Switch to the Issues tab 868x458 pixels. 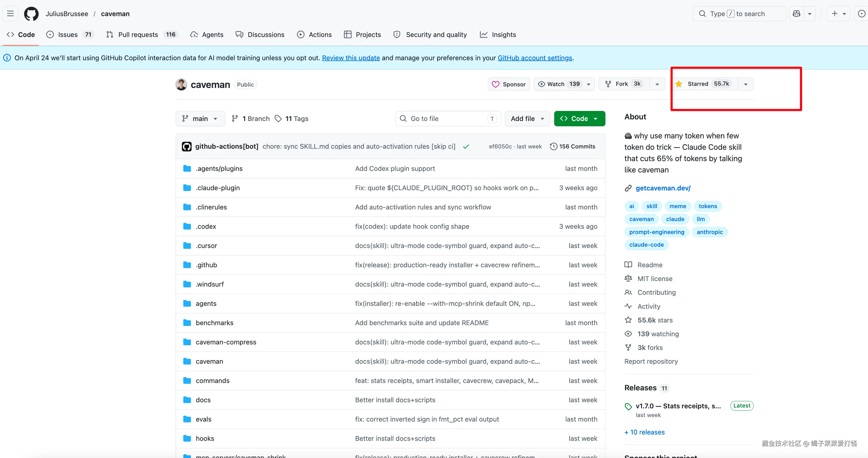click(71, 35)
